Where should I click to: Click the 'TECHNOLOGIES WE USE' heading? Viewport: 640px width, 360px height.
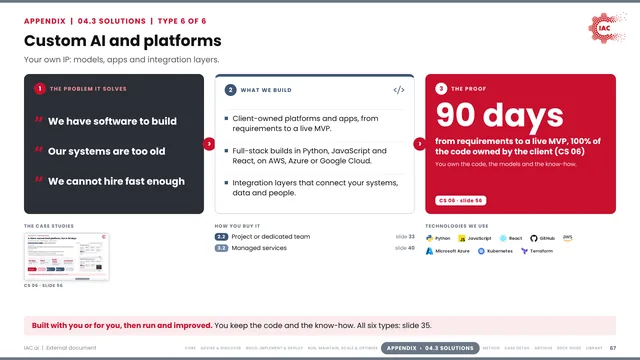457,226
